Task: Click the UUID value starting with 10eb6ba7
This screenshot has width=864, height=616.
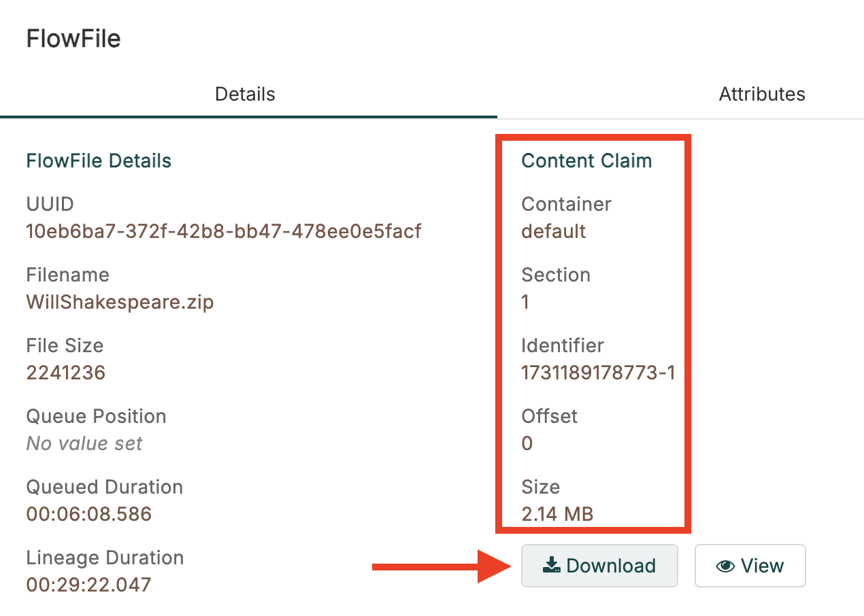Action: coord(223,231)
